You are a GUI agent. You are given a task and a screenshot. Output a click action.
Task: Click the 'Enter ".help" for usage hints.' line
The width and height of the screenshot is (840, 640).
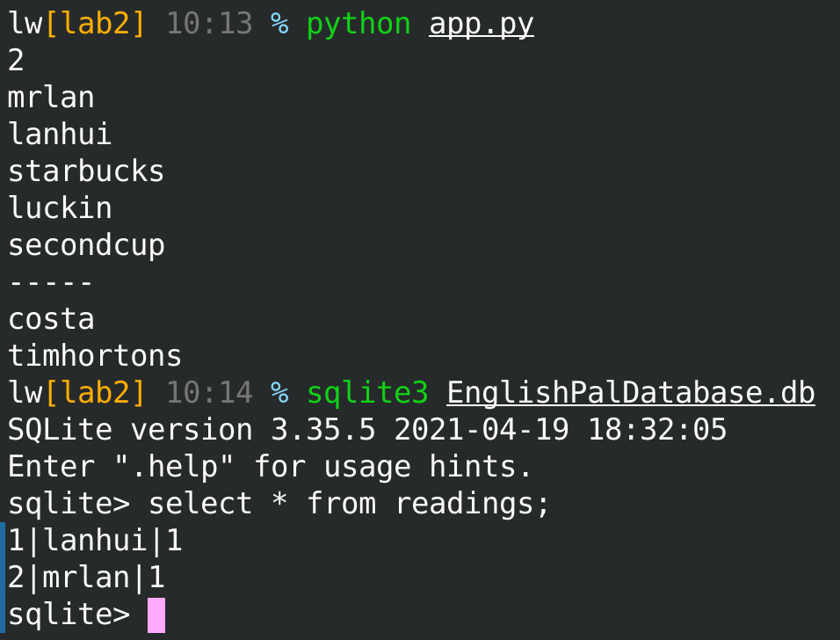coord(270,466)
